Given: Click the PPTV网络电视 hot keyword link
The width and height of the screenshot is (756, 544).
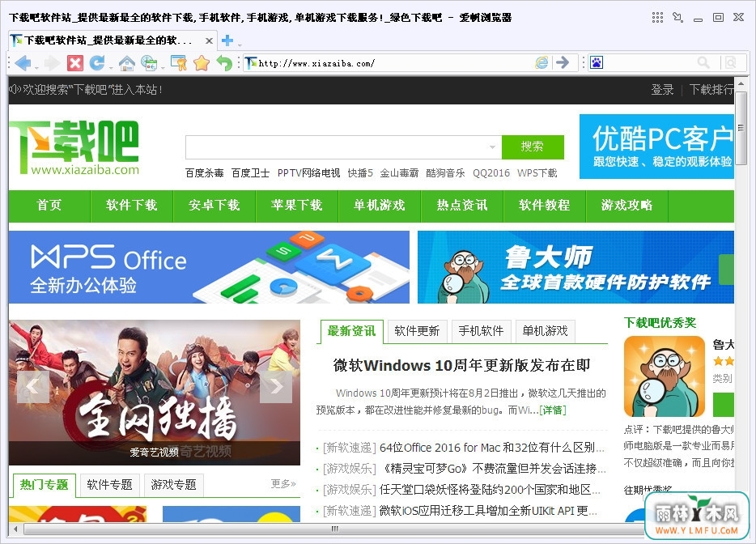Looking at the screenshot, I should click(308, 173).
